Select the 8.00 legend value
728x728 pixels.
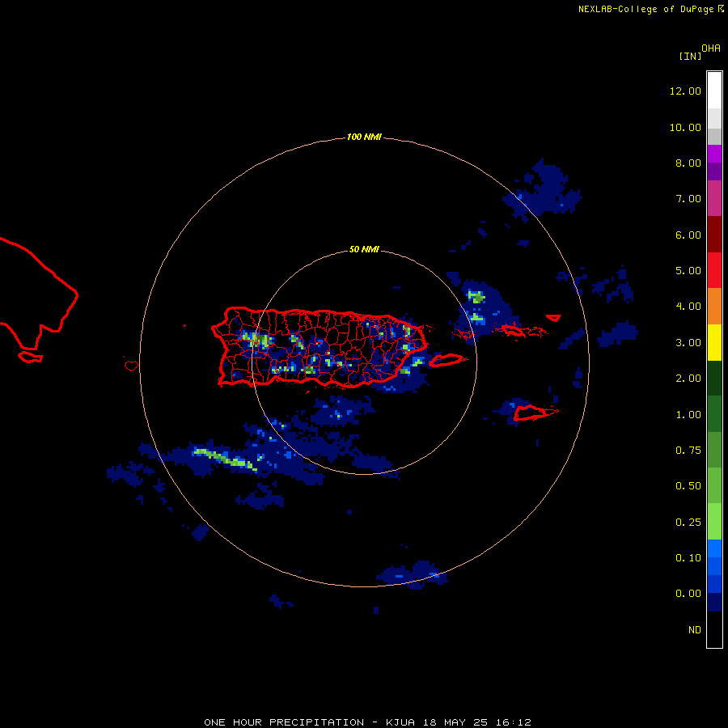pyautogui.click(x=688, y=163)
